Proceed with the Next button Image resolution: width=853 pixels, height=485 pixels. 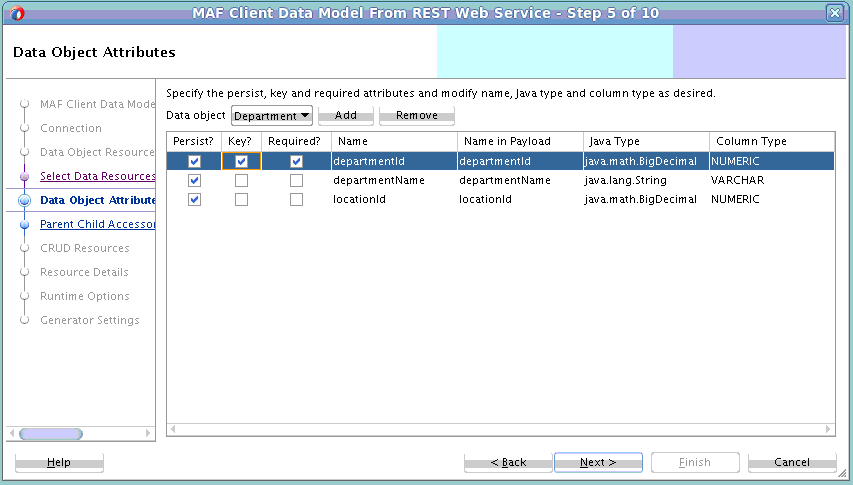[x=598, y=462]
